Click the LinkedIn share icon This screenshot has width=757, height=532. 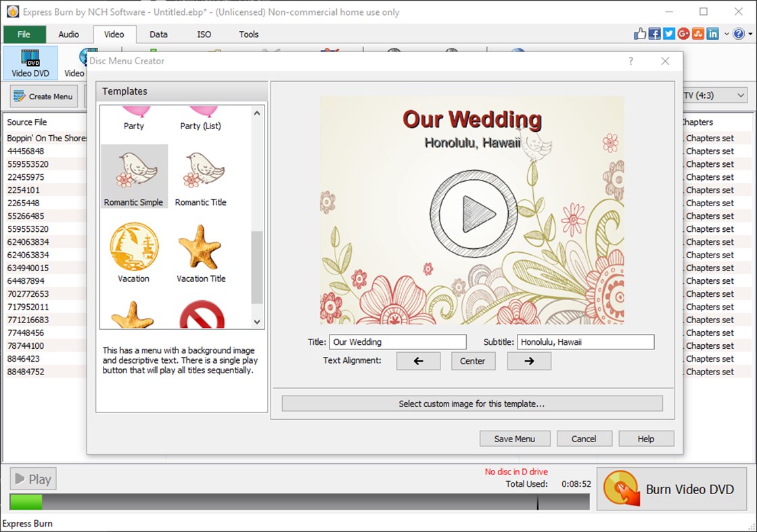tap(712, 33)
